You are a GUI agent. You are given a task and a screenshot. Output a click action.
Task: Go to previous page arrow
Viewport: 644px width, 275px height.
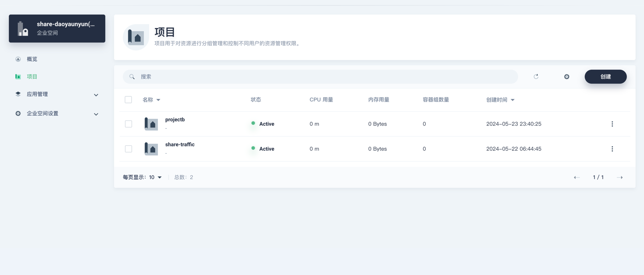(576, 177)
